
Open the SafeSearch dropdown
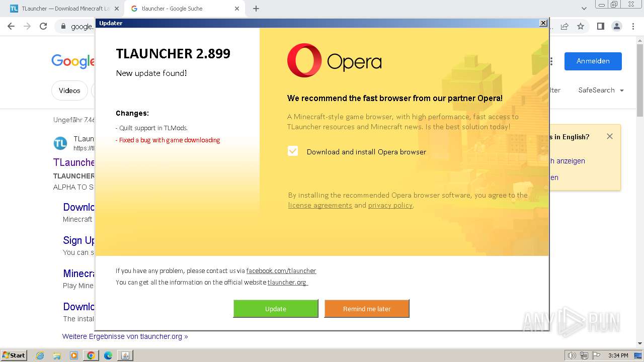(601, 90)
